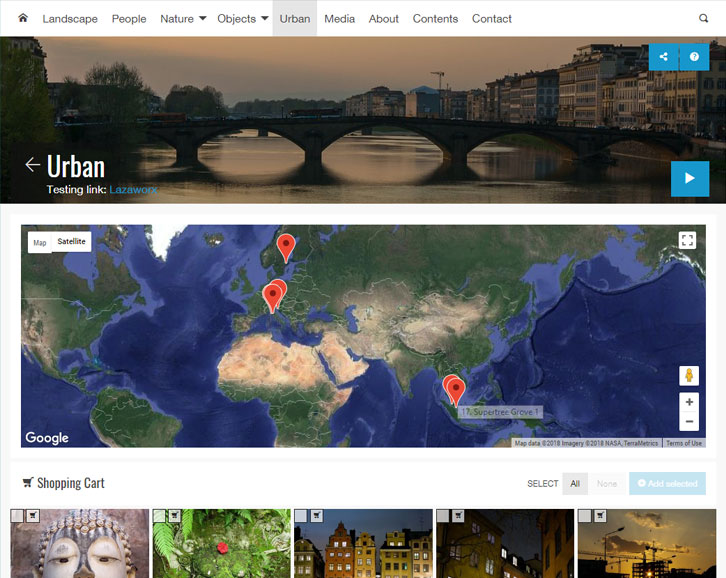Click the share icon button

(664, 57)
